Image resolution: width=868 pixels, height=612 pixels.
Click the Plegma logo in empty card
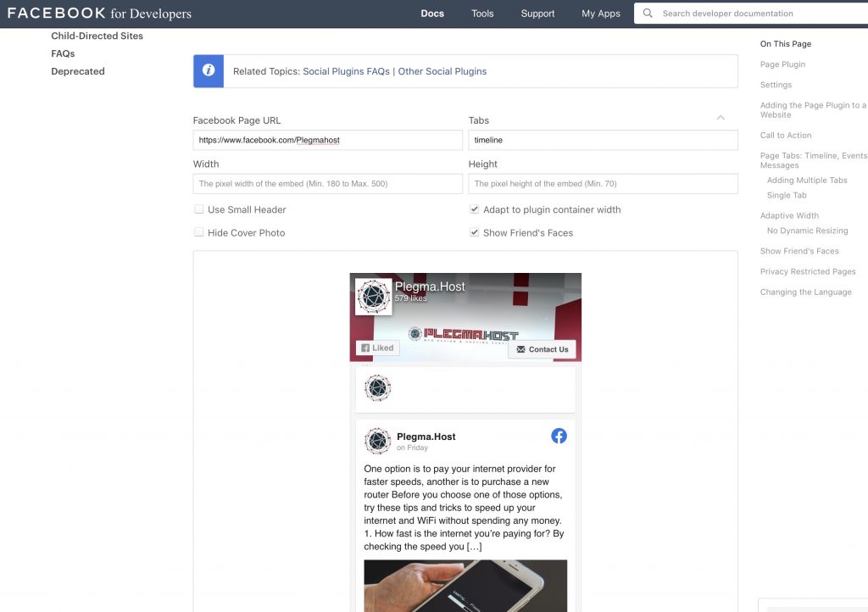(x=377, y=388)
